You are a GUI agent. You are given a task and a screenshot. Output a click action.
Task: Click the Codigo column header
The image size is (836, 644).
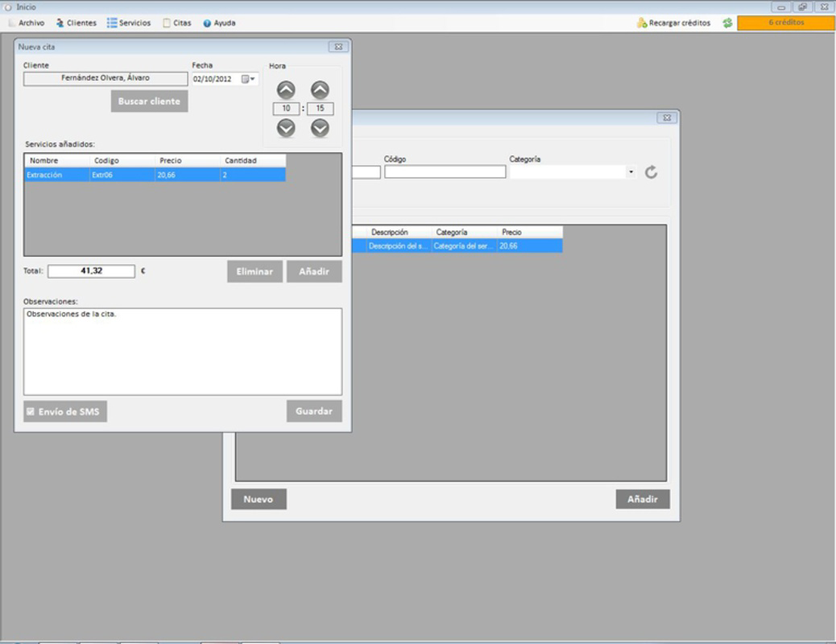point(122,160)
